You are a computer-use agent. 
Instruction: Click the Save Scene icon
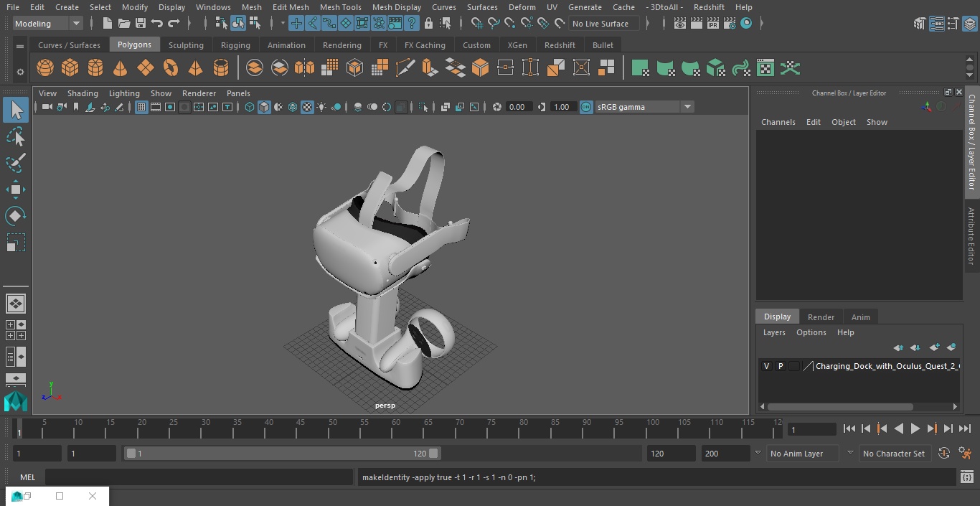pyautogui.click(x=141, y=24)
